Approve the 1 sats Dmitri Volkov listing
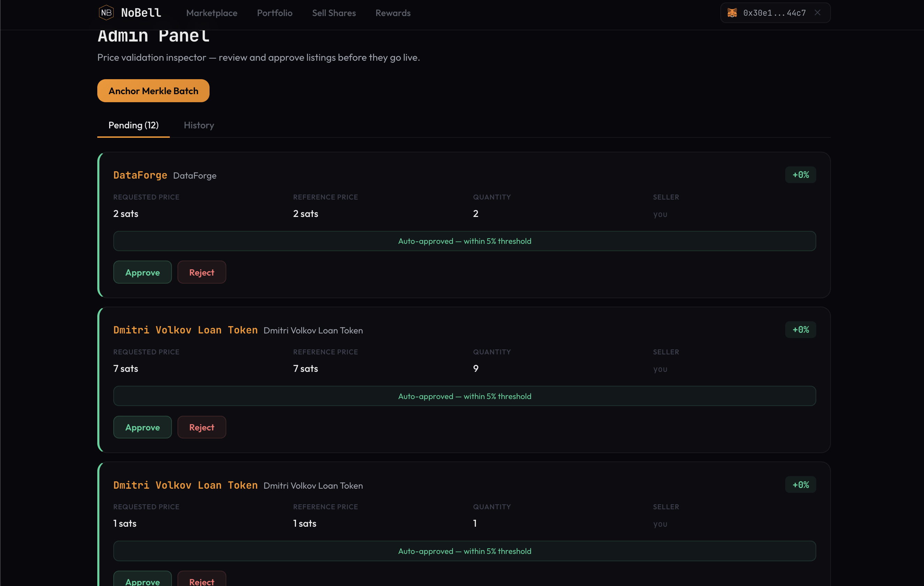Viewport: 924px width, 586px height. click(142, 580)
